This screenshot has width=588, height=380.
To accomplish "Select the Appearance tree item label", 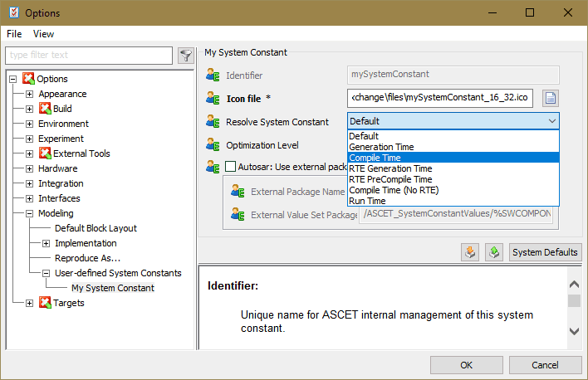I will [62, 94].
